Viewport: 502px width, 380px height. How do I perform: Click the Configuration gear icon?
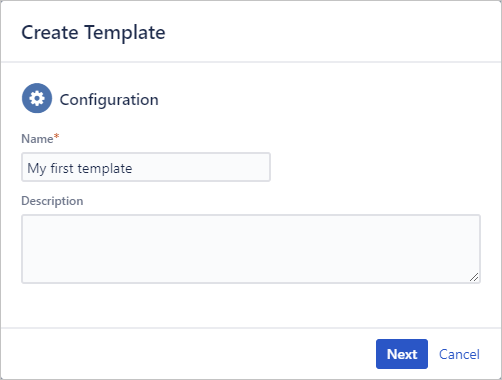pyautogui.click(x=37, y=98)
